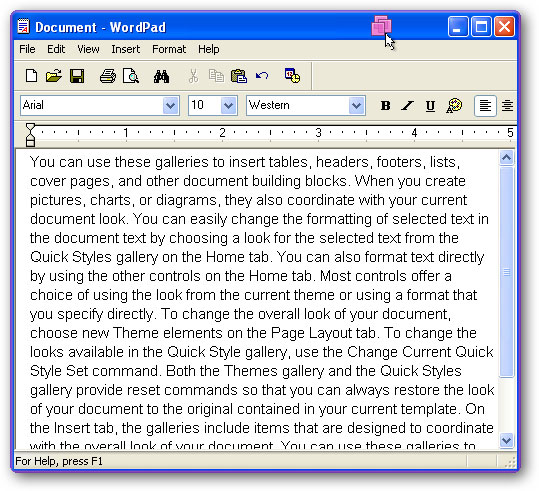Toggle Italic formatting
The image size is (539, 491).
coord(408,106)
